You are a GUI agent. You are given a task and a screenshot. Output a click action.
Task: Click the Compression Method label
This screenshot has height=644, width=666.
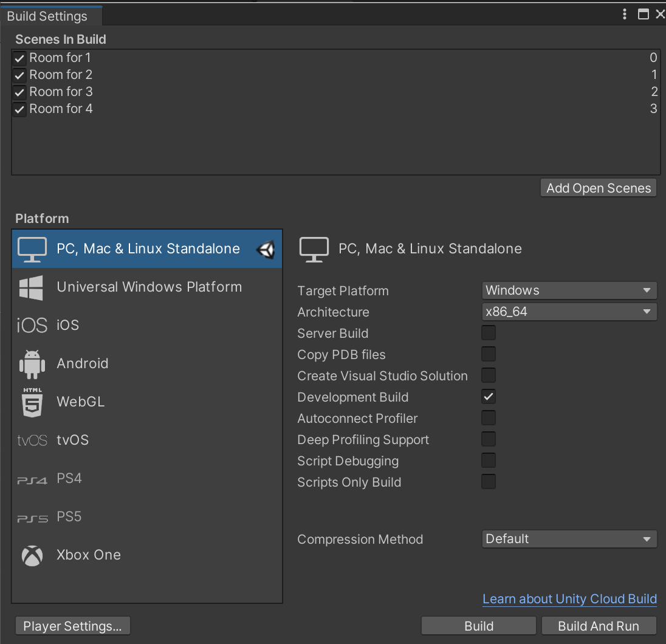click(x=360, y=540)
